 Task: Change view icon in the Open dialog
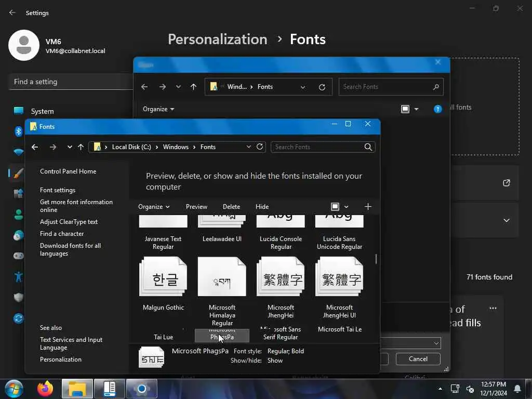pos(405,109)
